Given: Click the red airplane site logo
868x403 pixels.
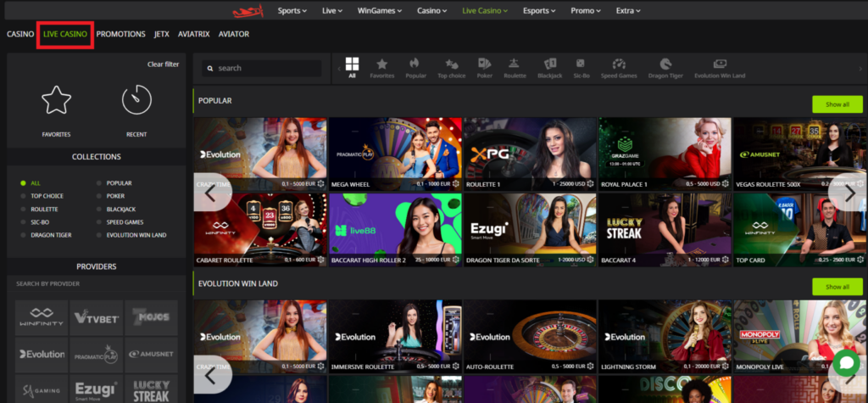Looking at the screenshot, I should pos(248,10).
